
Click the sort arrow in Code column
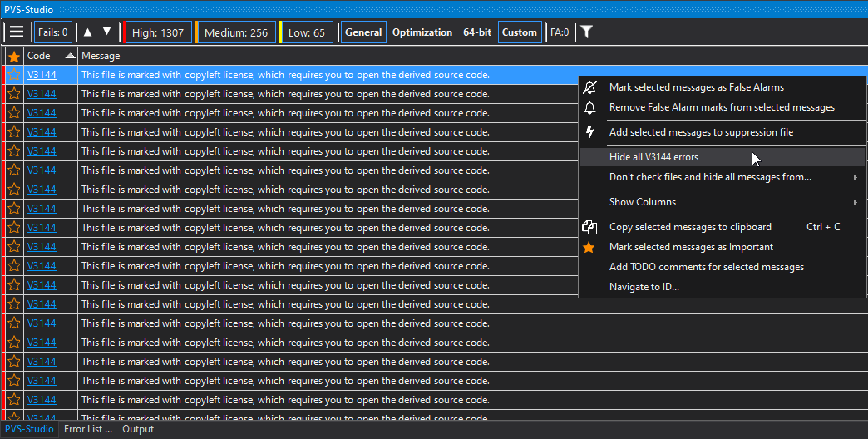(70, 56)
